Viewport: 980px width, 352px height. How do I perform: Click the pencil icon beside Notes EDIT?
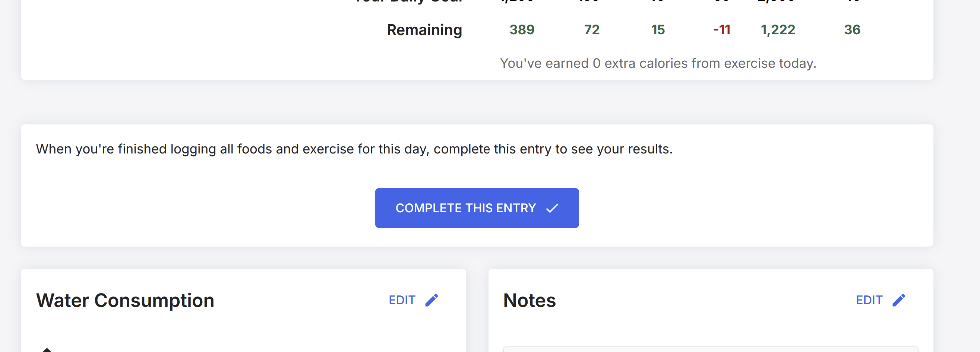pos(899,300)
